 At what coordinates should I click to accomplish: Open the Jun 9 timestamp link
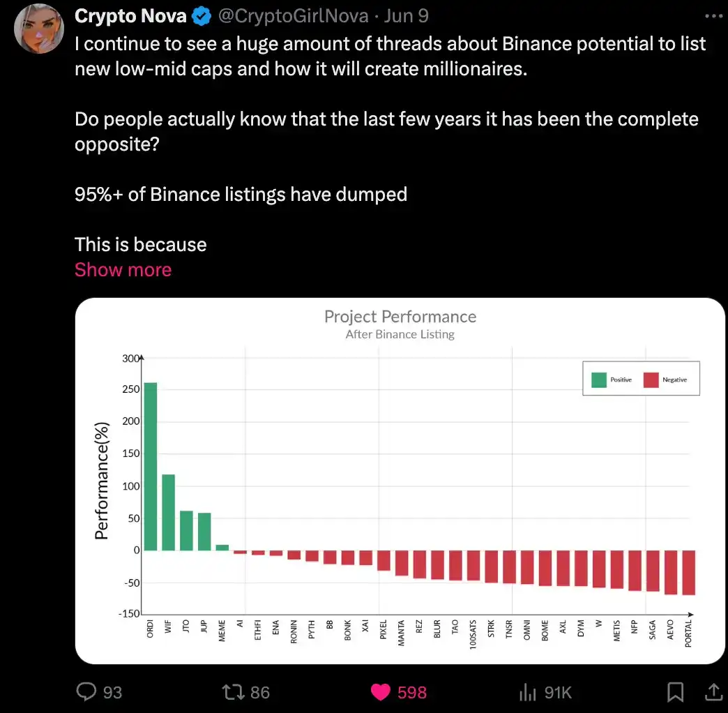406,16
